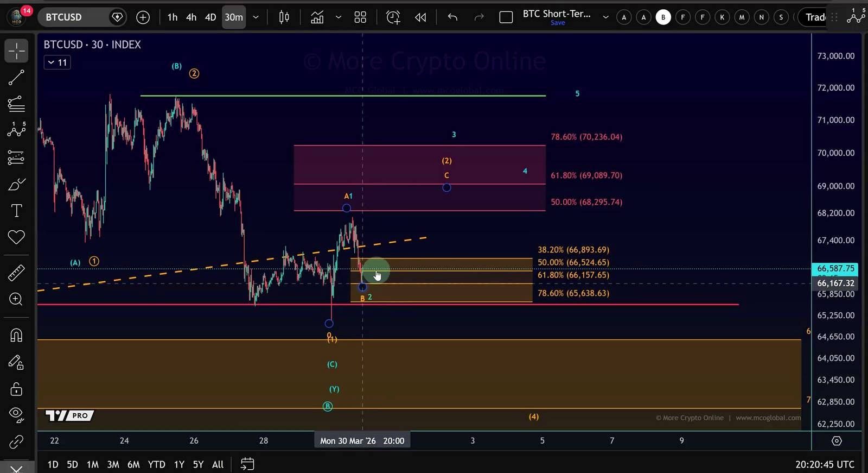This screenshot has height=473, width=868.
Task: Select the brush drawing tool
Action: click(16, 185)
